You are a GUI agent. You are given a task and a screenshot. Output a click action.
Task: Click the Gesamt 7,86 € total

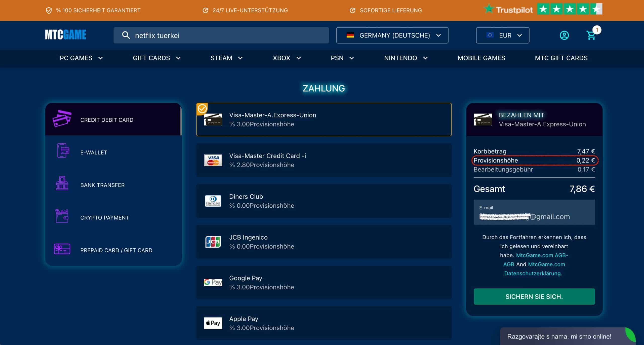point(534,189)
